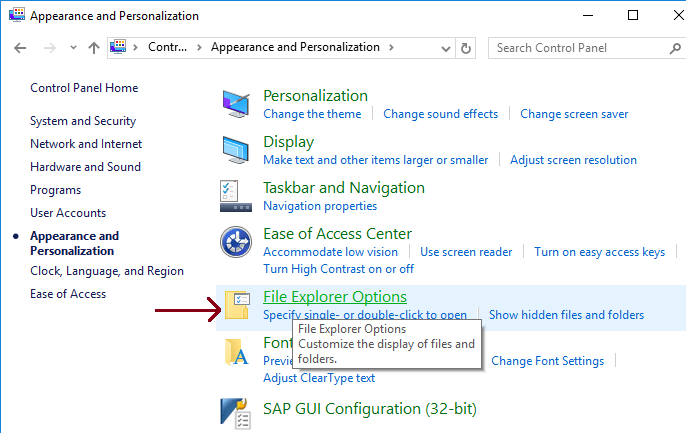Click Use screen reader
Viewport: 687px width, 434px height.
click(466, 252)
